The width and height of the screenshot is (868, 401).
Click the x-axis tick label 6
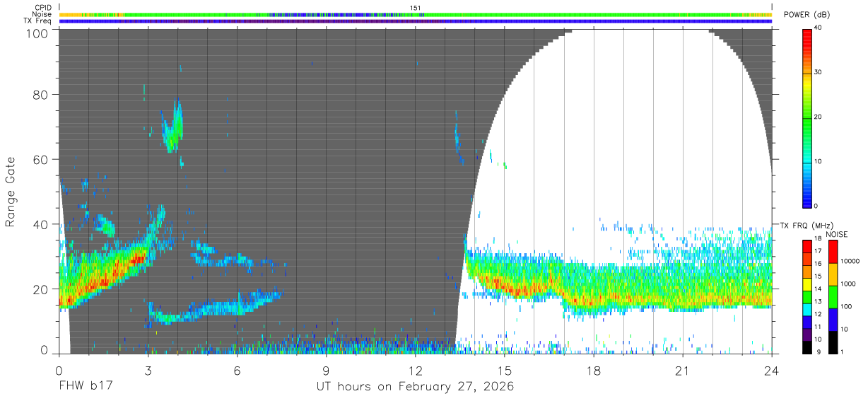pyautogui.click(x=237, y=371)
